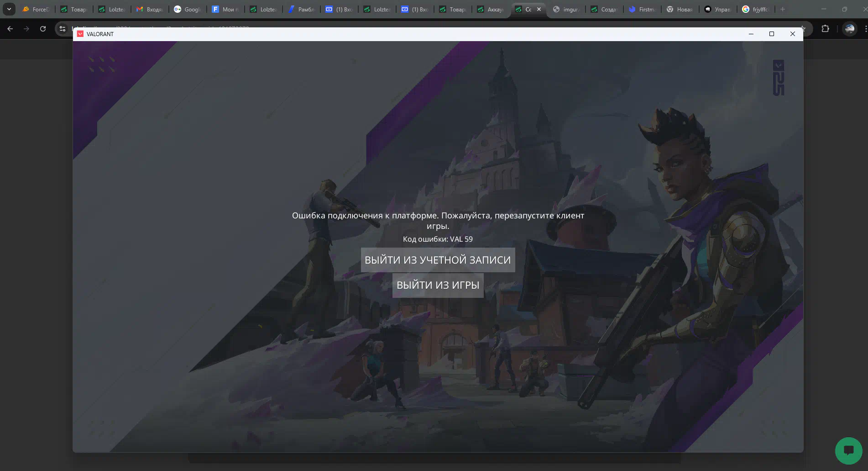
Task: Open a new browser tab with plus
Action: (783, 9)
